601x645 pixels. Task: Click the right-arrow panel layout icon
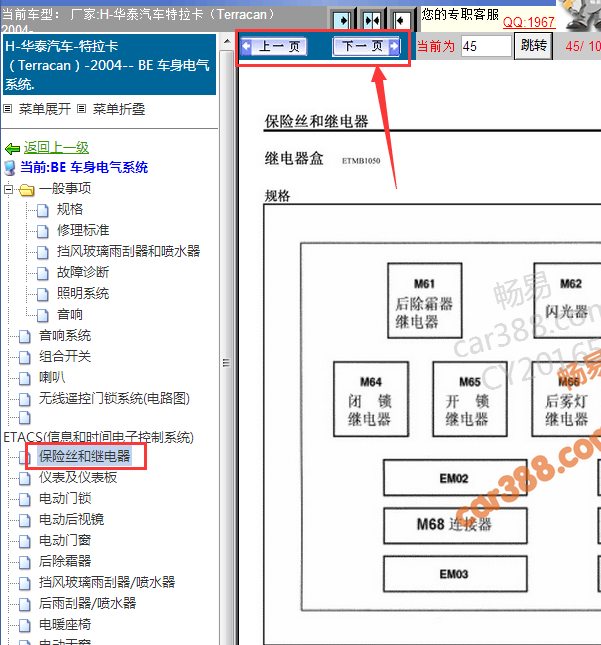[x=342, y=20]
